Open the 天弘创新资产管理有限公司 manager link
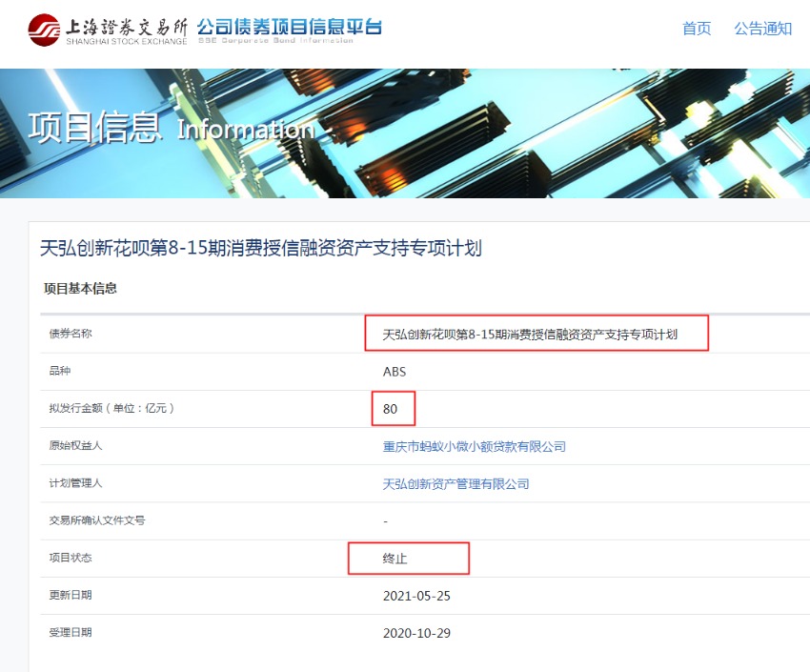810x672 pixels. point(456,484)
